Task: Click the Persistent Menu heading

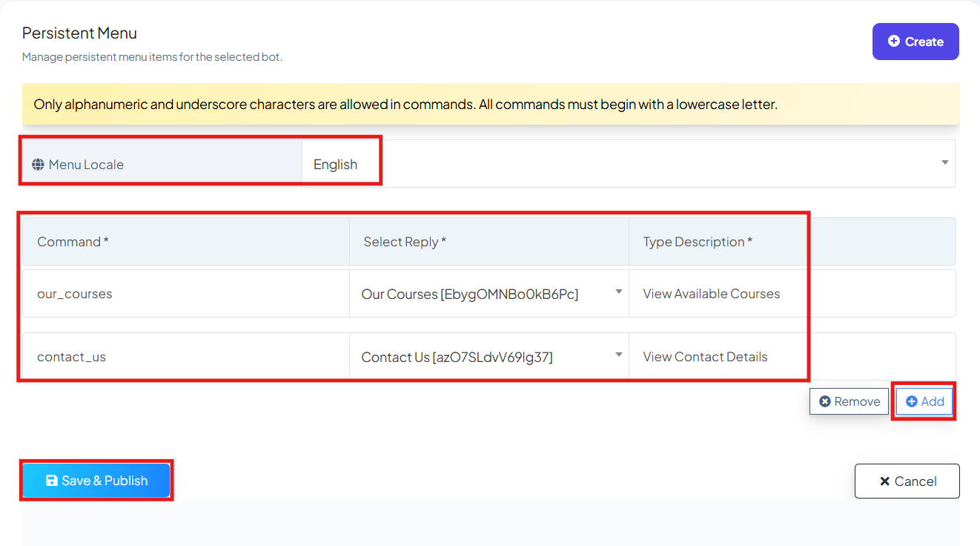Action: [79, 33]
